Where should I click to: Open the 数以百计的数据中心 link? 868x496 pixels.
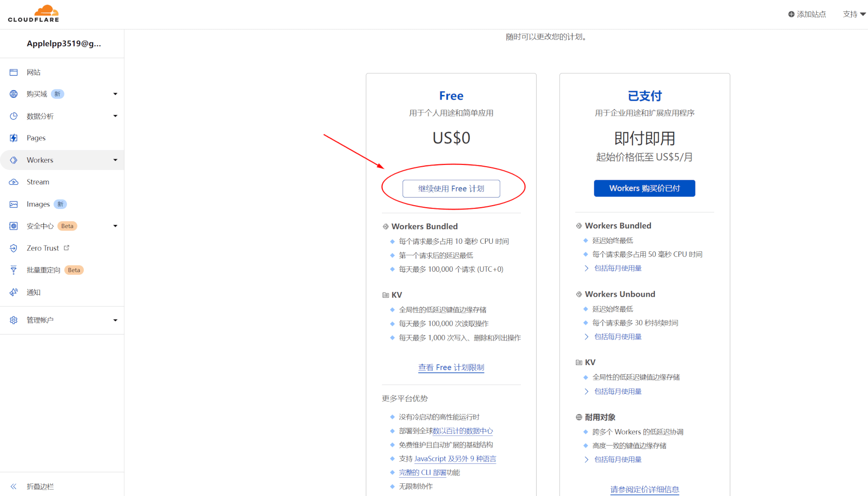463,431
